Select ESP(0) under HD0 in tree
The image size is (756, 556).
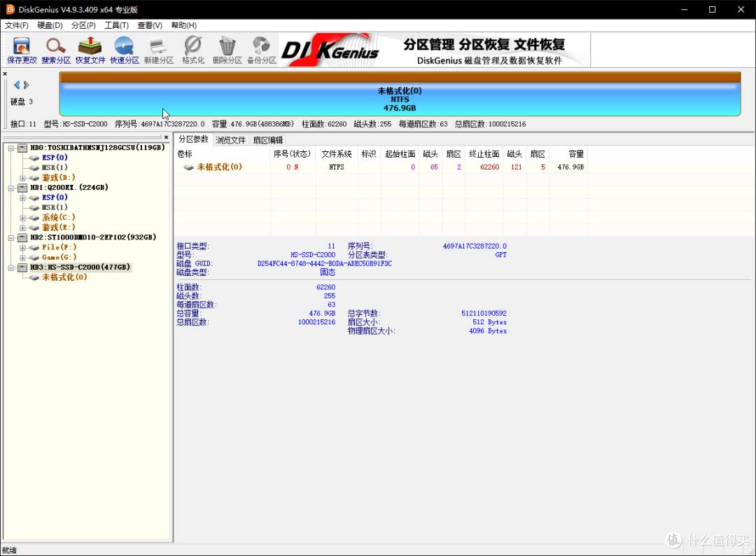point(55,158)
